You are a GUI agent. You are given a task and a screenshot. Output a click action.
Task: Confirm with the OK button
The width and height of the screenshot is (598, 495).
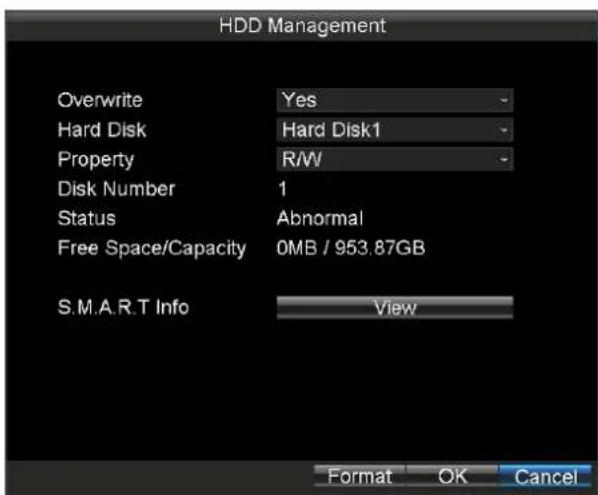pyautogui.click(x=452, y=476)
